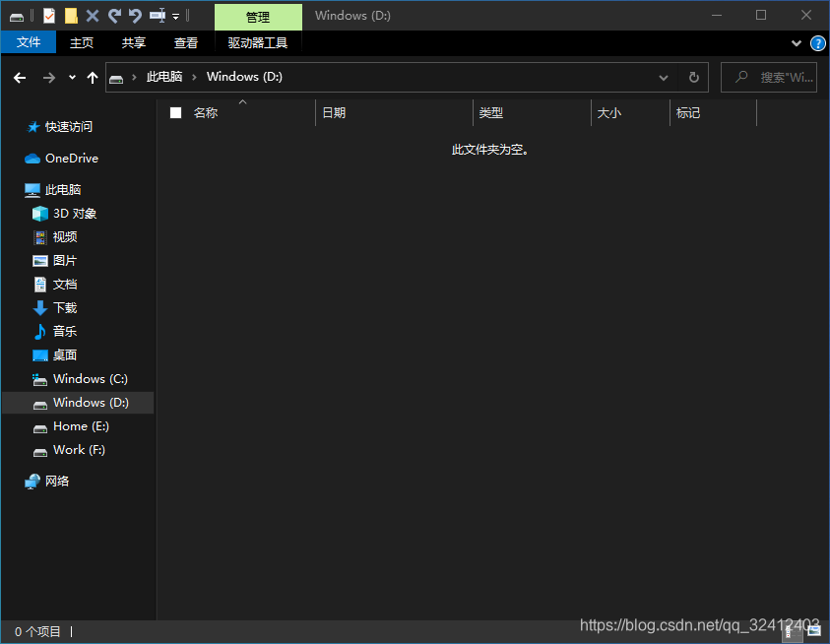Image resolution: width=830 pixels, height=644 pixels.
Task: Click the '0 个项目' status bar text
Action: click(37, 632)
